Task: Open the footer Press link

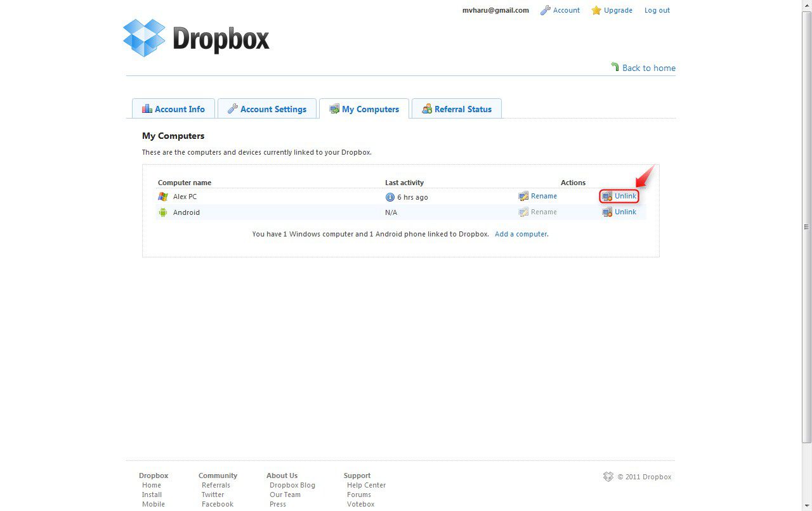Action: point(278,504)
